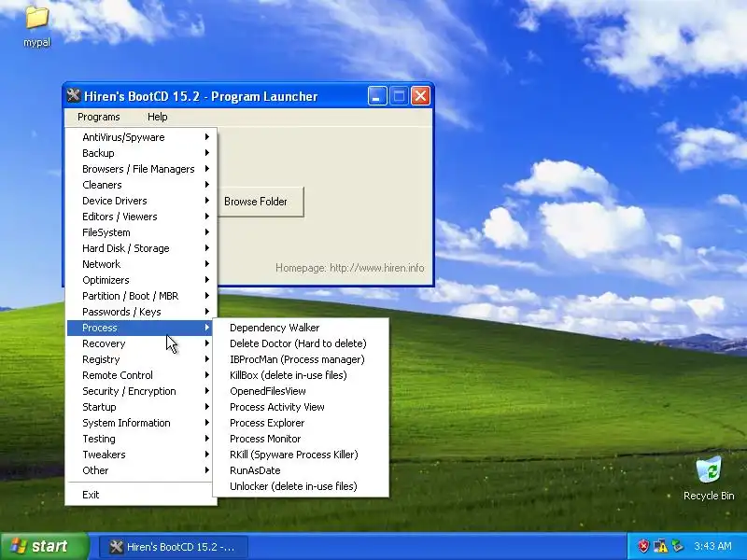747x560 pixels.
Task: Launch RunAsDate
Action: tap(301, 470)
